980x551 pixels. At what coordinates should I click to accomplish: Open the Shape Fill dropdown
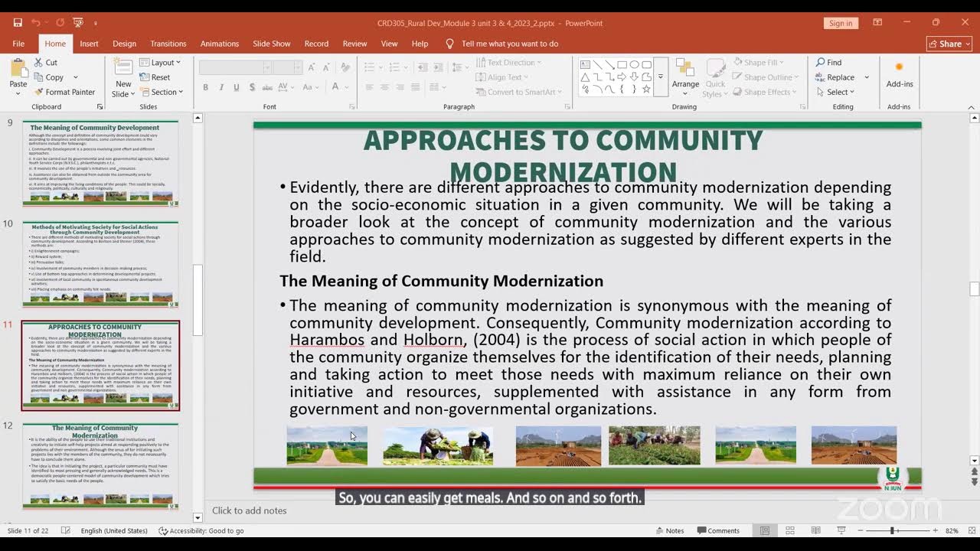(757, 63)
